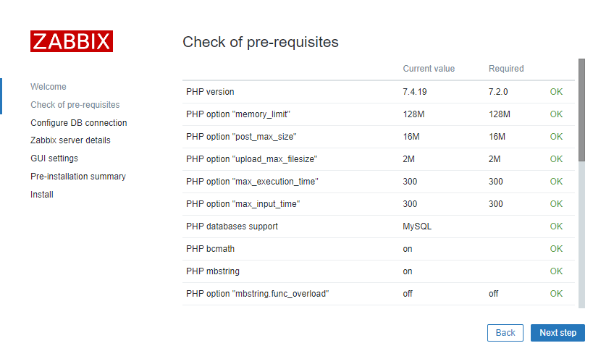Click the Back button
Viewport: 614px width, 364px height.
pos(505,333)
